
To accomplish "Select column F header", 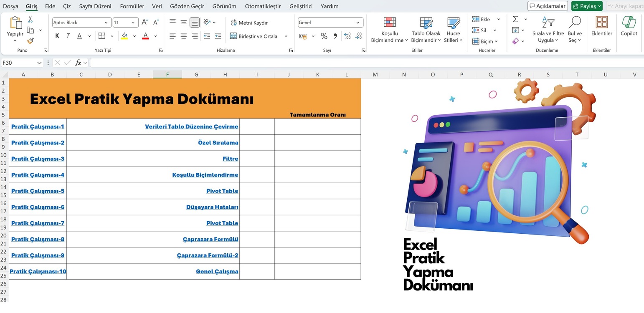I will 167,74.
